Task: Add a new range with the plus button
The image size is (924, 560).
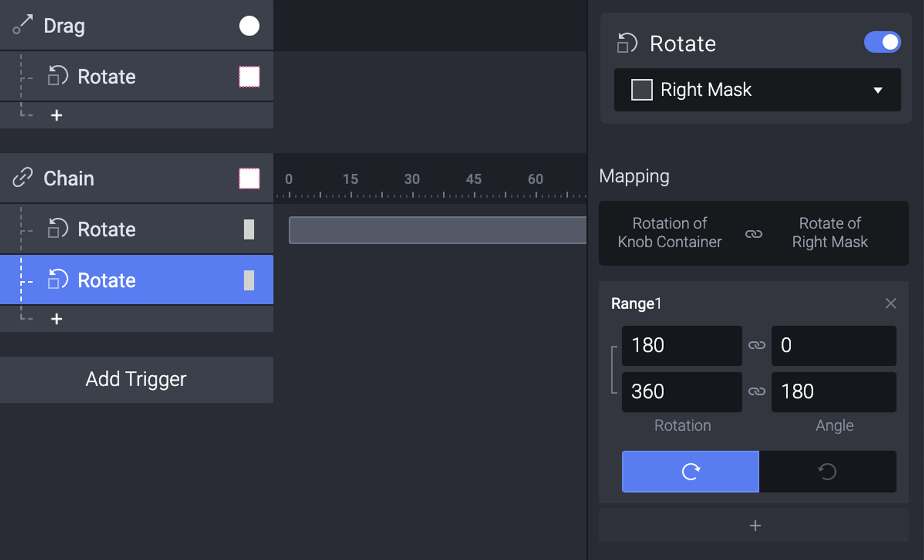Action: 754,526
